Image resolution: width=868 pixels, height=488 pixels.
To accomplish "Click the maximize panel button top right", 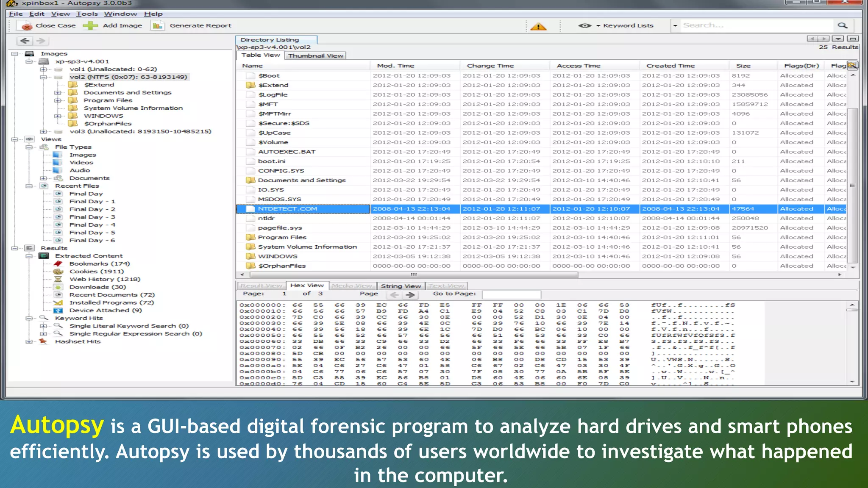I will [x=854, y=39].
